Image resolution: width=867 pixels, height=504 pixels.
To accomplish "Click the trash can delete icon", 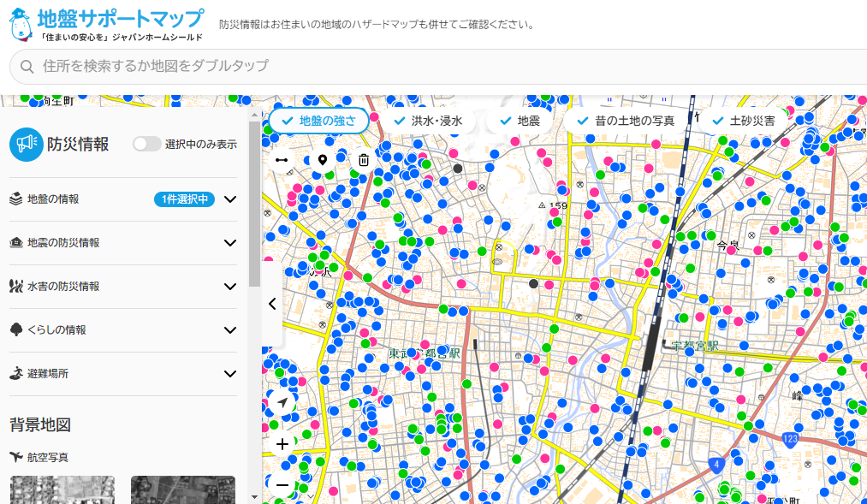I will pos(364,160).
